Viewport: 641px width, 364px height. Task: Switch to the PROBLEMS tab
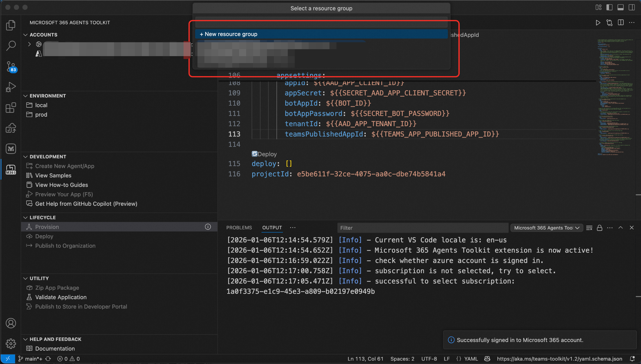coord(239,228)
